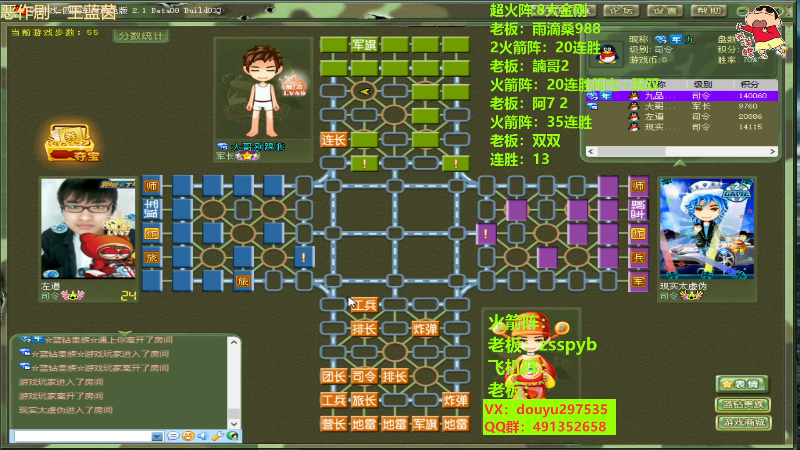Click the 表情 expressions button
Image resolution: width=800 pixels, height=450 pixels.
[742, 384]
